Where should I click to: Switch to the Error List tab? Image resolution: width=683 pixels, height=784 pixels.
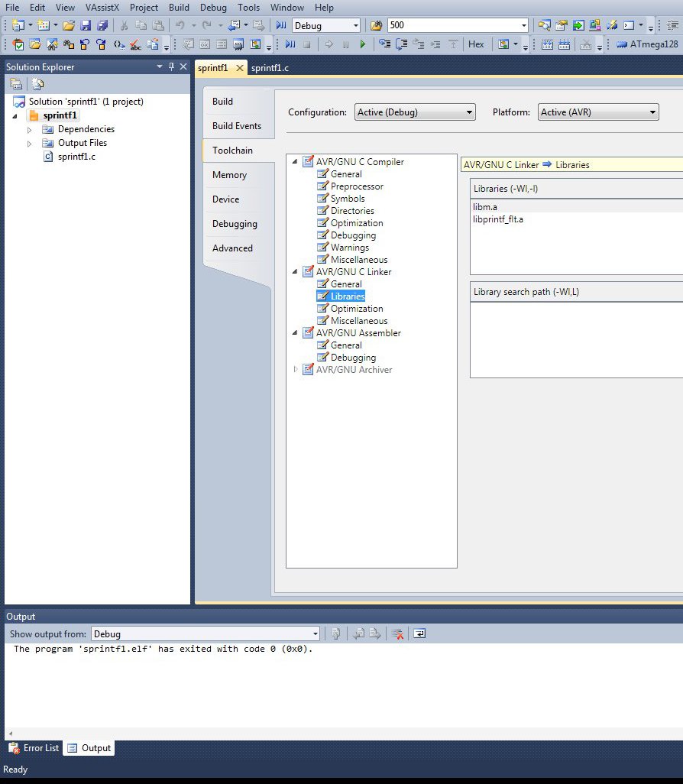34,748
